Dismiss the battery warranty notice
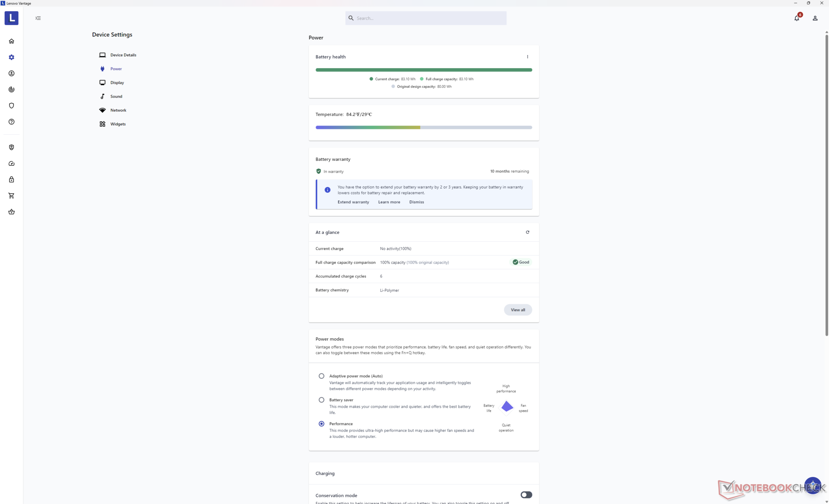Viewport: 829px width, 504px height. coord(416,202)
